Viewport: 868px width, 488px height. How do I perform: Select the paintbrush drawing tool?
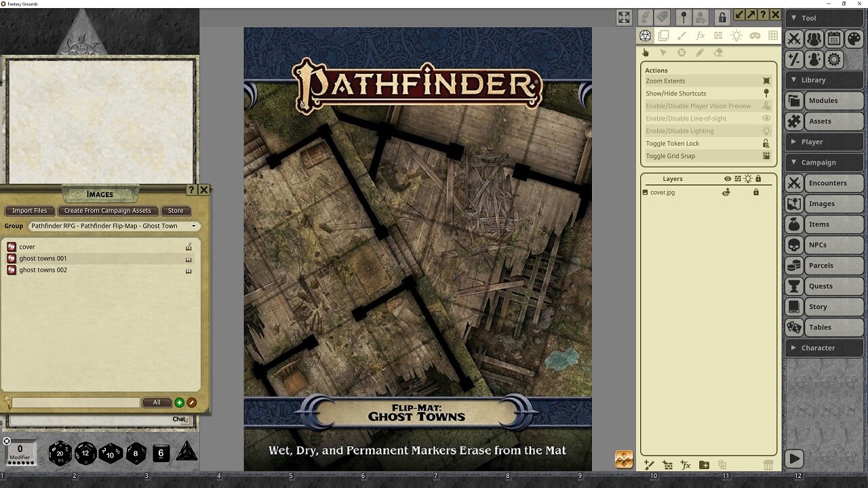[x=682, y=36]
